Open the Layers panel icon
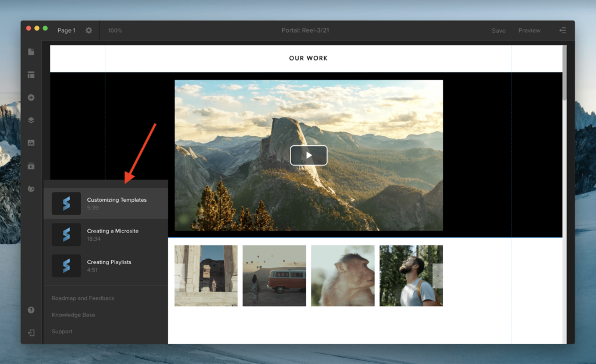 coord(31,120)
